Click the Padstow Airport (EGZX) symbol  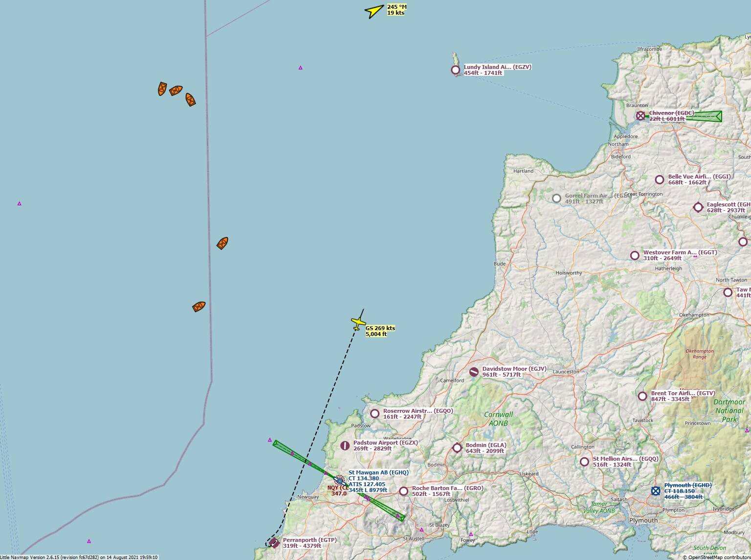pos(345,446)
